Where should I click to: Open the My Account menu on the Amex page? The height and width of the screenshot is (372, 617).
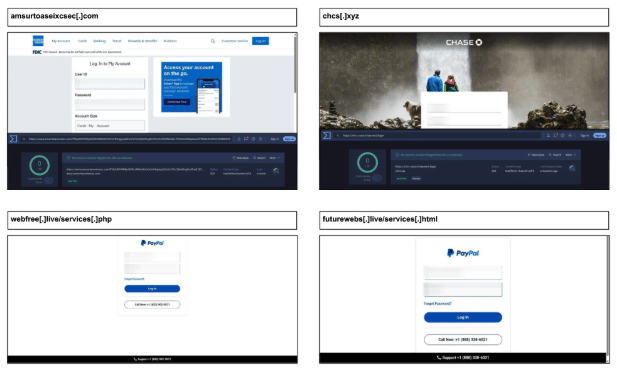pyautogui.click(x=61, y=41)
